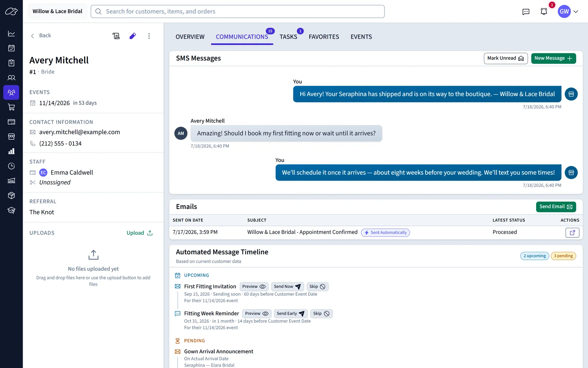
Task: Switch to the Favorites tab
Action: click(x=324, y=37)
